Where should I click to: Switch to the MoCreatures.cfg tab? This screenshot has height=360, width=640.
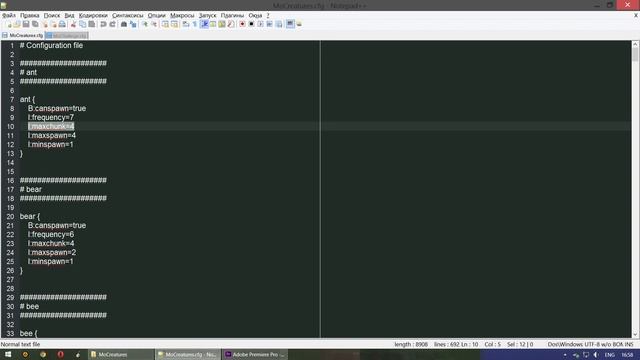[x=23, y=36]
